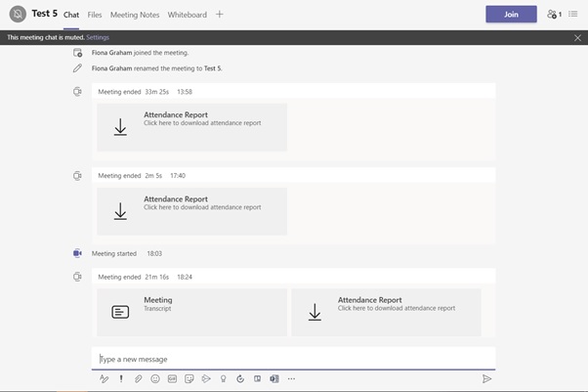
Task: Open Settings link in muted banner
Action: pyautogui.click(x=98, y=37)
